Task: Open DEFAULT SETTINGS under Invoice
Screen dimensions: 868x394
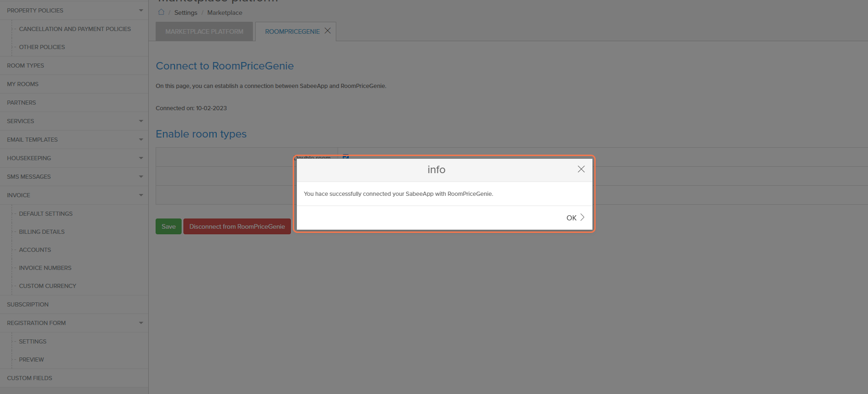Action: [x=46, y=213]
